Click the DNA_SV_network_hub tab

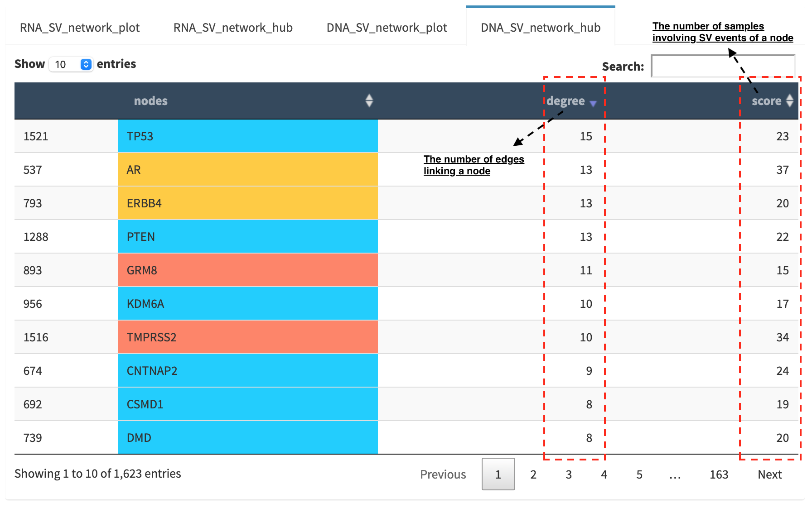coord(541,28)
